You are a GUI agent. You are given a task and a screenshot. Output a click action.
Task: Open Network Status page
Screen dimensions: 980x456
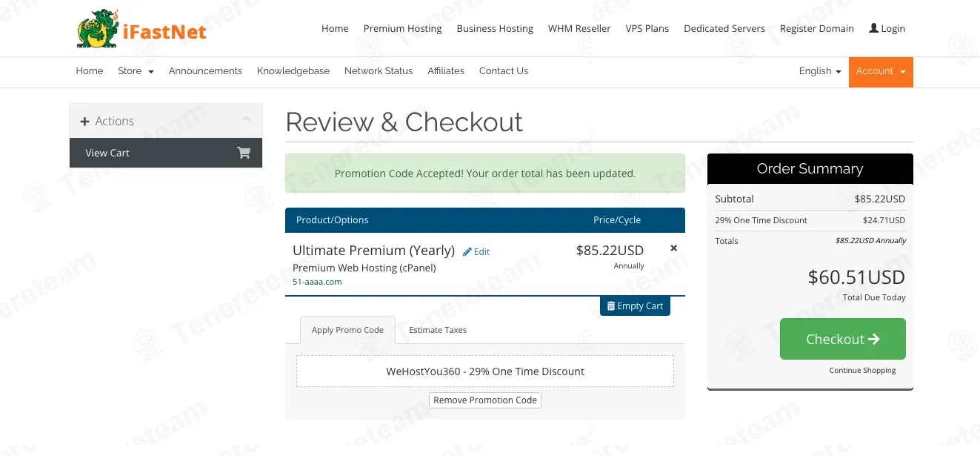tap(379, 71)
